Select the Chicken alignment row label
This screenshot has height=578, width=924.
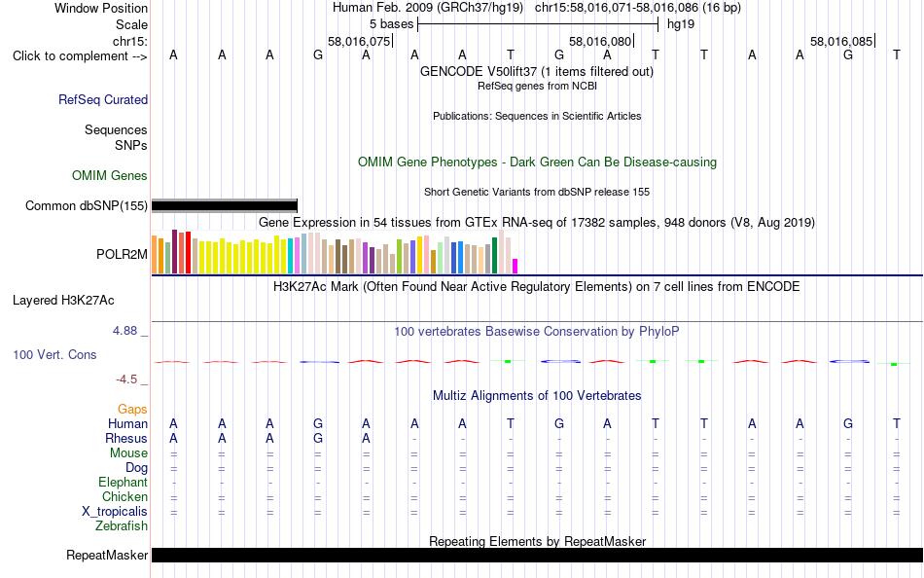click(x=124, y=496)
